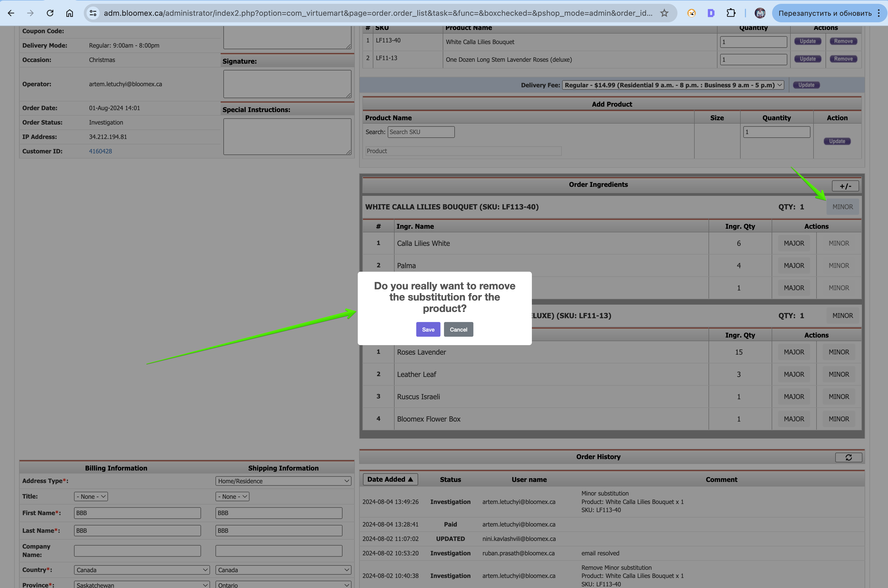Click MINOR for the LF11-13 product header
The width and height of the screenshot is (888, 588).
tap(843, 316)
